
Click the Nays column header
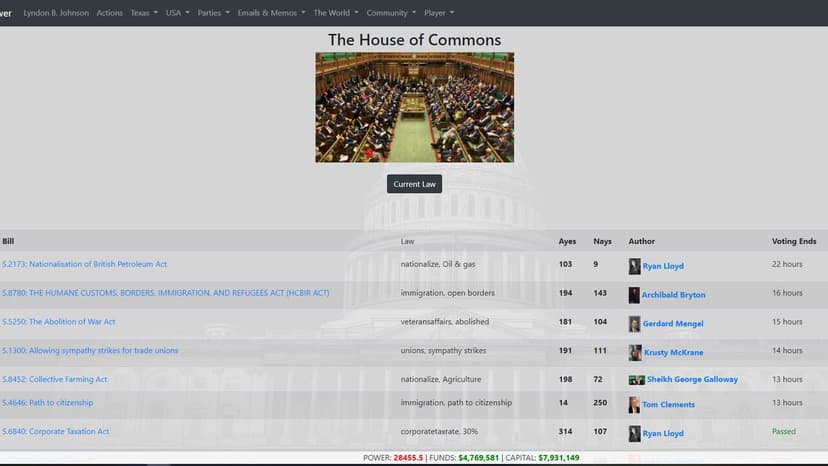point(603,241)
